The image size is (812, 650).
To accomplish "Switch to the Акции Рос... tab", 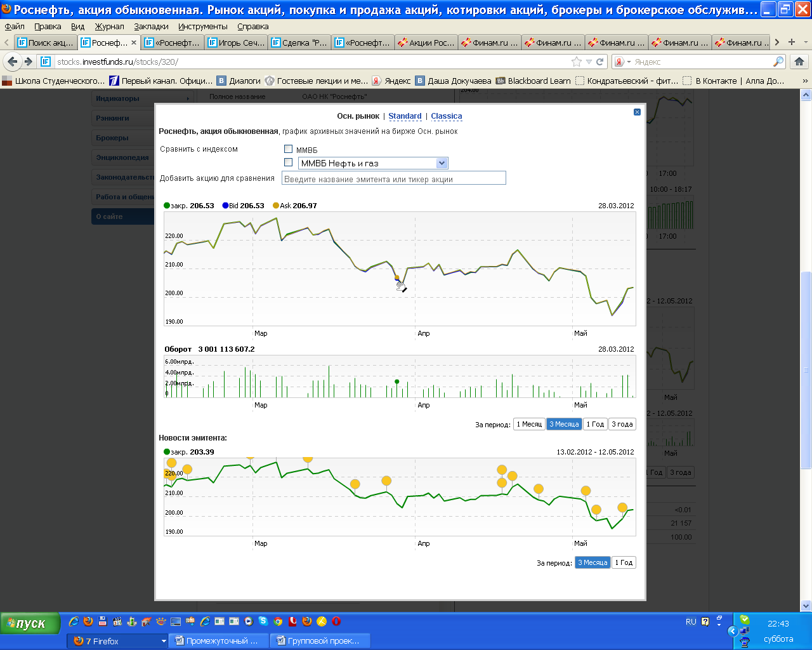I will point(426,43).
